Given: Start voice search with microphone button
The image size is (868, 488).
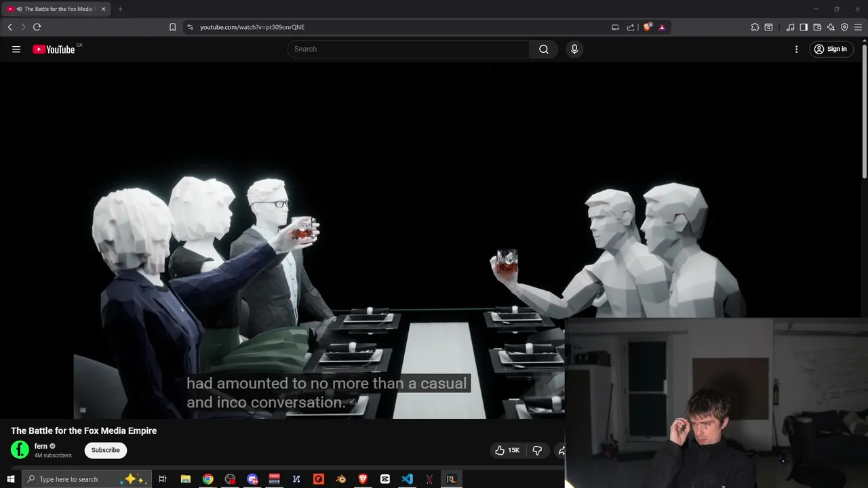Looking at the screenshot, I should tap(574, 49).
